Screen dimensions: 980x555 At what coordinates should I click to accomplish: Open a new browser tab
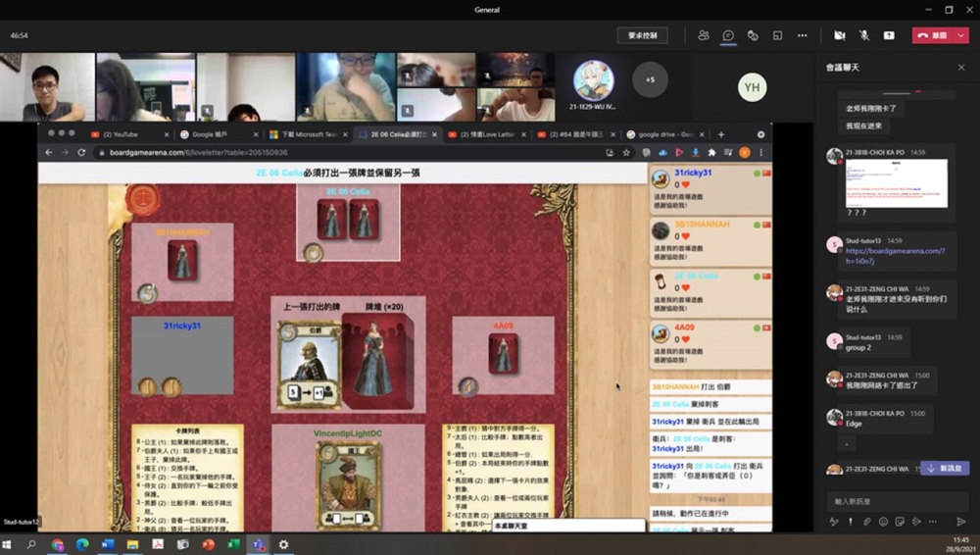720,134
